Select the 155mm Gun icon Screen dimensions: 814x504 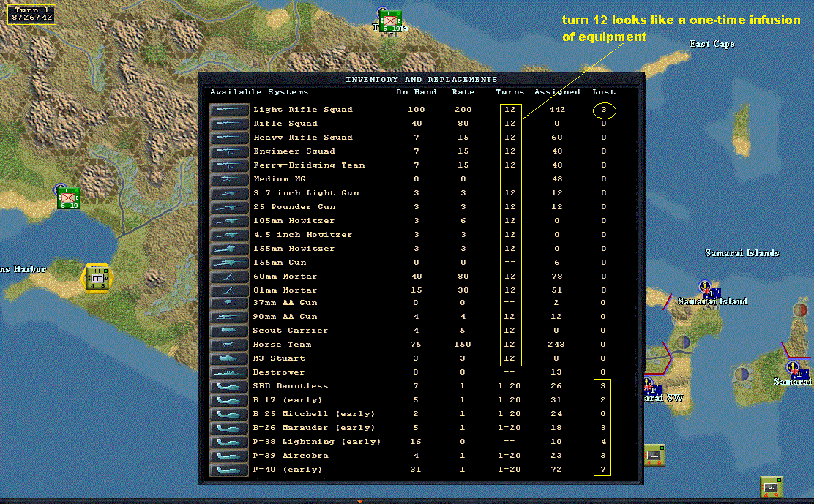click(x=229, y=263)
